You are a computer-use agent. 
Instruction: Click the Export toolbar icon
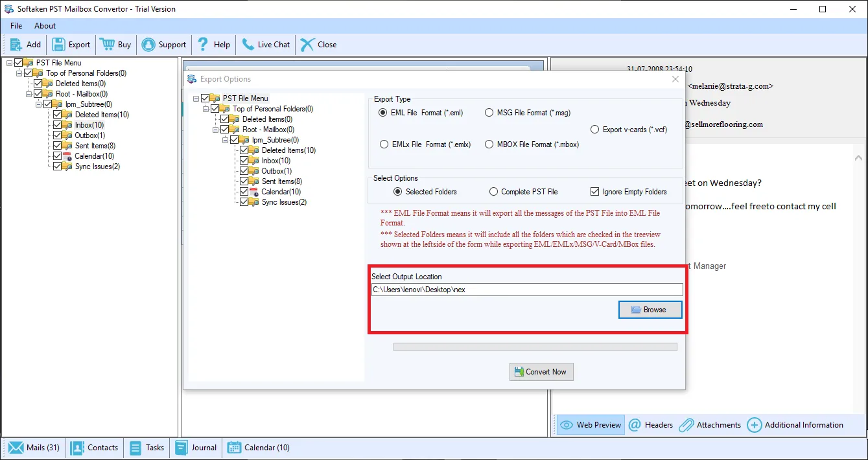click(x=58, y=45)
